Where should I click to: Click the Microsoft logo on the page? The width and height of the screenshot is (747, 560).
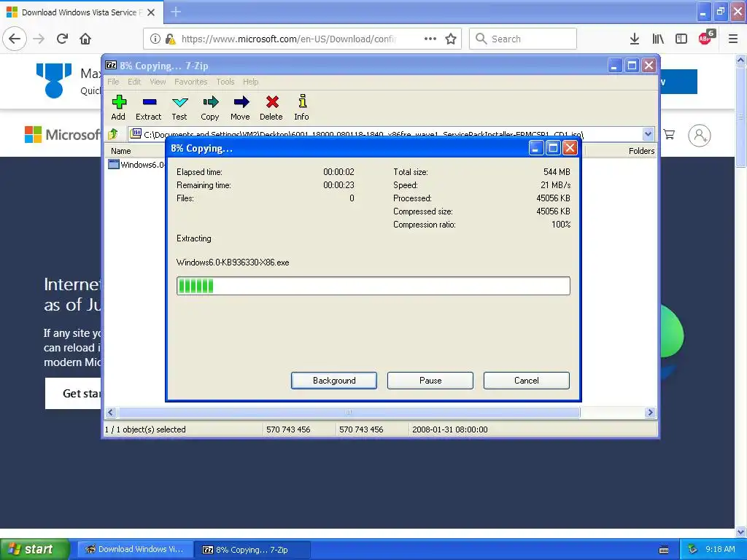click(63, 135)
